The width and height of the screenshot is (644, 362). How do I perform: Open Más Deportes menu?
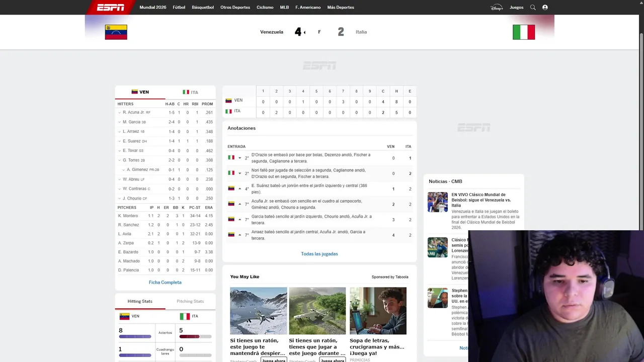click(341, 8)
